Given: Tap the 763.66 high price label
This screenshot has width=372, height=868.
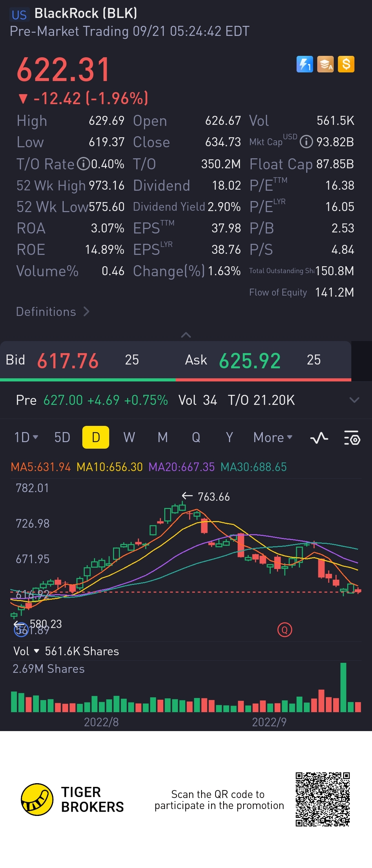Looking at the screenshot, I should (214, 497).
